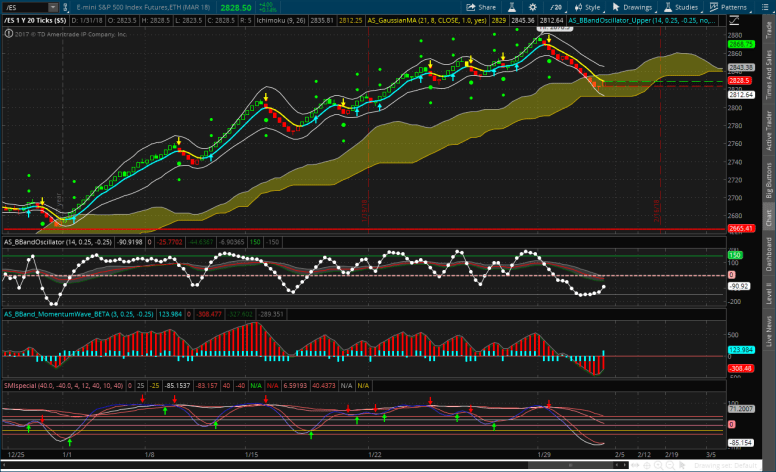Click the scroll-left arrow at chart bottom left
The width and height of the screenshot is (776, 472).
coord(5,466)
